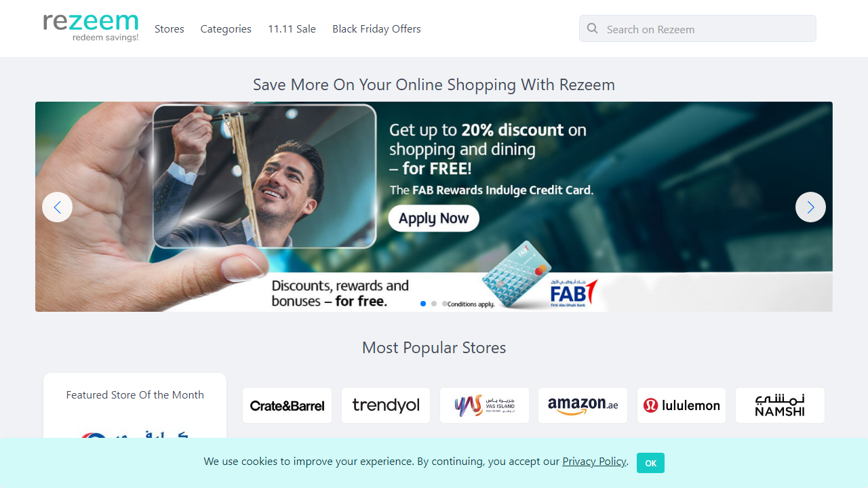Image resolution: width=868 pixels, height=488 pixels.
Task: Open the Privacy Policy link
Action: pyautogui.click(x=594, y=462)
